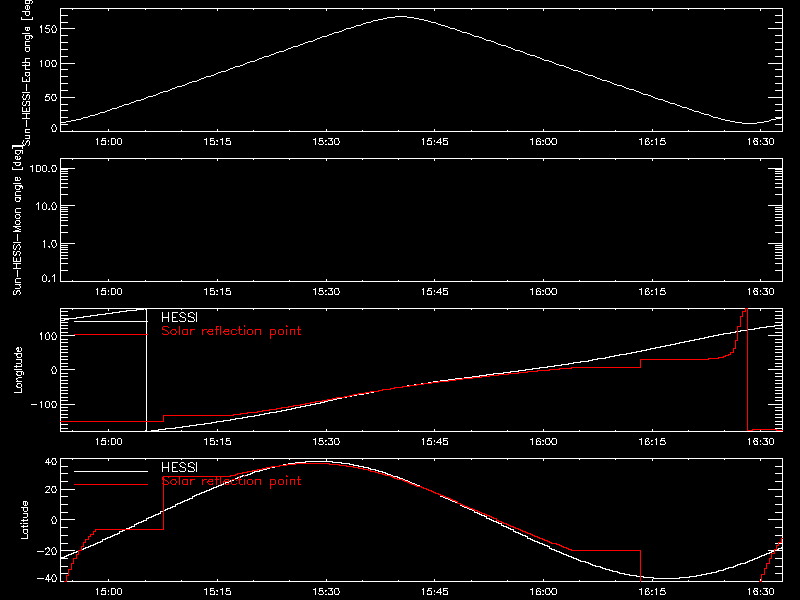Screen dimensions: 800x600
Task: Click 15:15 time label under Latitude plot
Action: coord(217,592)
